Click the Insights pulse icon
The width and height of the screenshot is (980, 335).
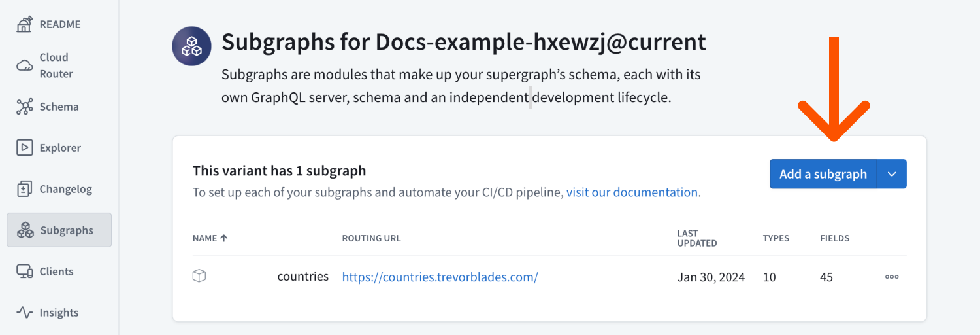25,313
